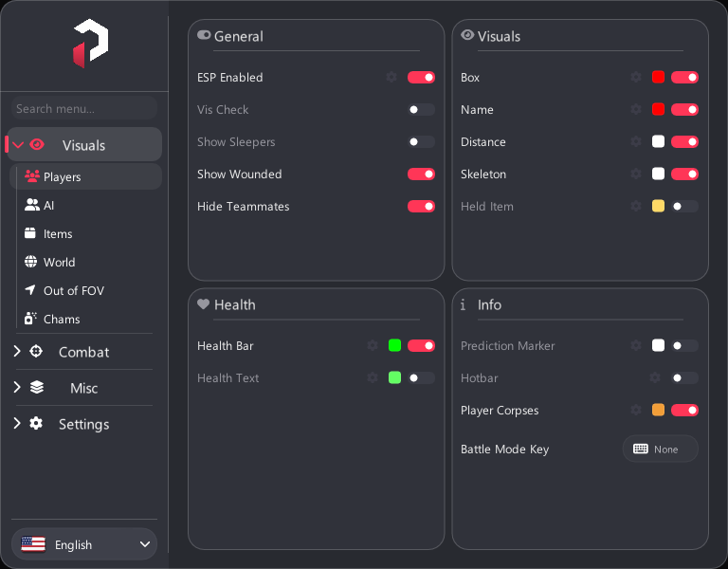Open the ESP Enabled settings gear
Viewport: 728px width, 569px height.
pyautogui.click(x=391, y=77)
